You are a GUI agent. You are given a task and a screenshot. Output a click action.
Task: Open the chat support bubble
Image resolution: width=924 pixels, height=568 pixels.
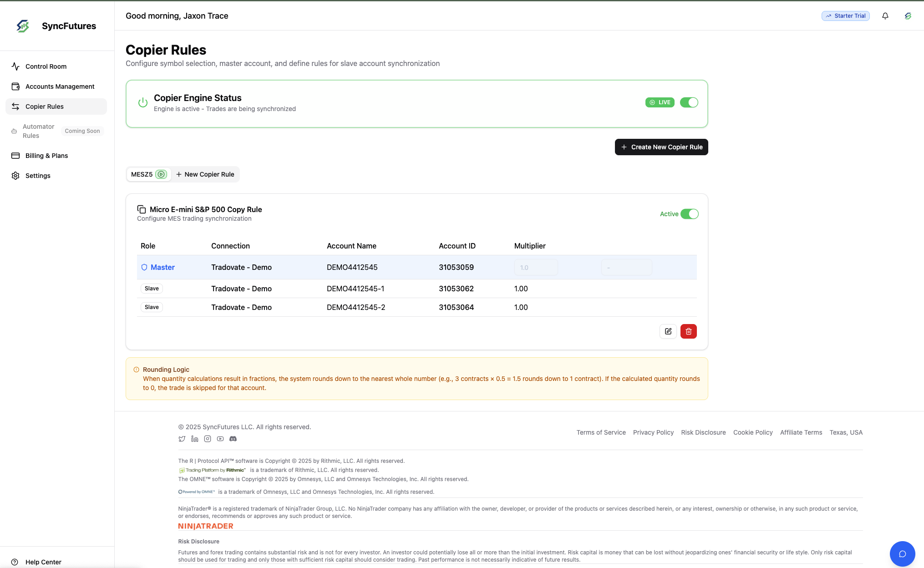coord(902,553)
